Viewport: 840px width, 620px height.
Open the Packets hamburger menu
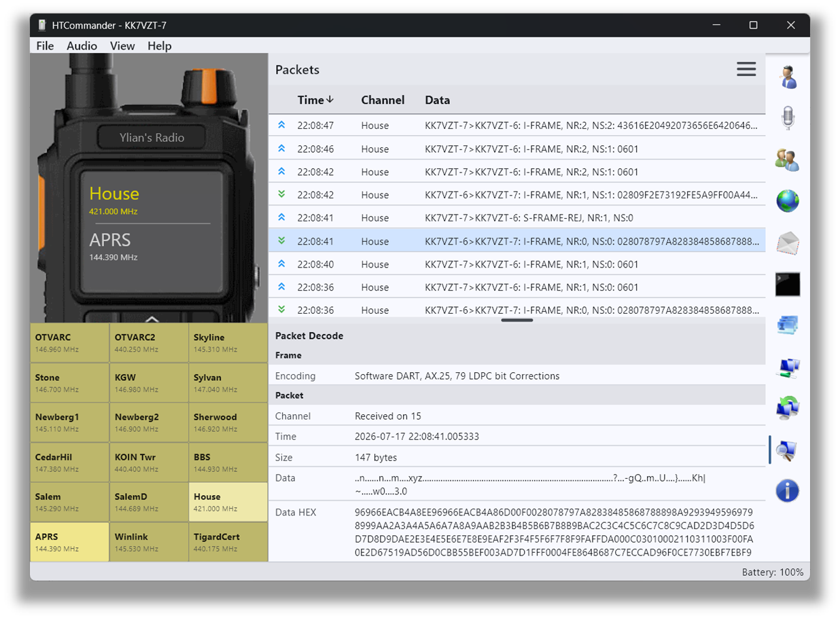pyautogui.click(x=746, y=69)
